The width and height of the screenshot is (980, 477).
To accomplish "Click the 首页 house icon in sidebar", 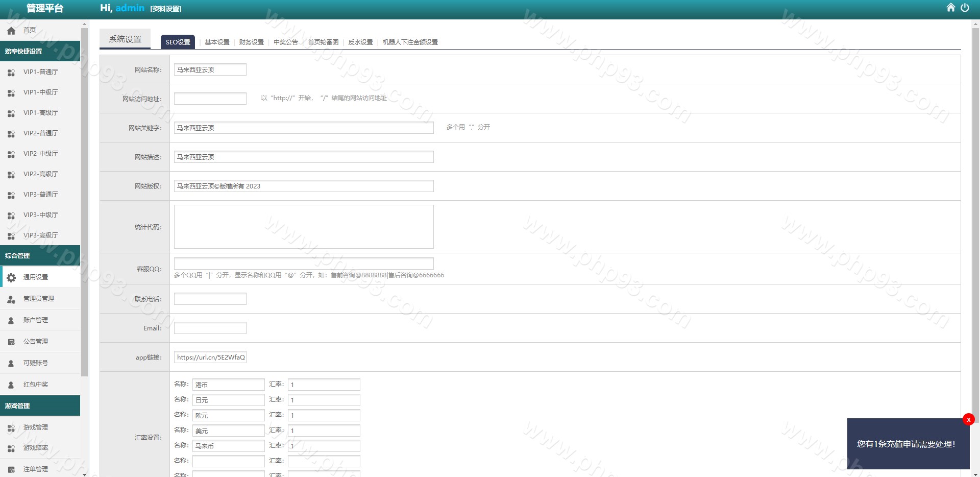I will click(x=11, y=31).
